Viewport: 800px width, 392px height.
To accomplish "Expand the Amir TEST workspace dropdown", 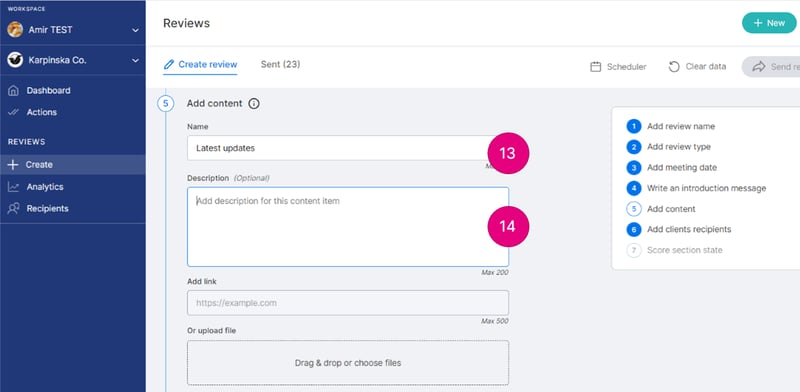I will 135,30.
